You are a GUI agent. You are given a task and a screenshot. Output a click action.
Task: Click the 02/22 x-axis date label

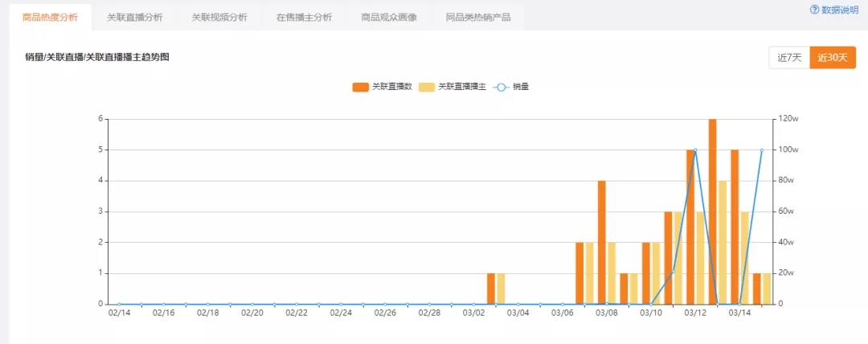[x=296, y=313]
